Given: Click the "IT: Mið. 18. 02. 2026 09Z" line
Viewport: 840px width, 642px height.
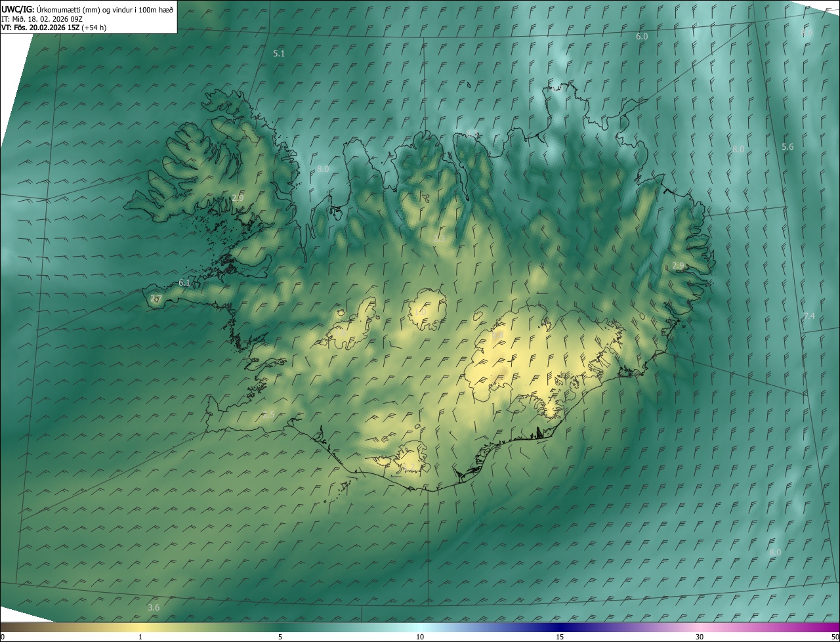Looking at the screenshot, I should pos(43,19).
